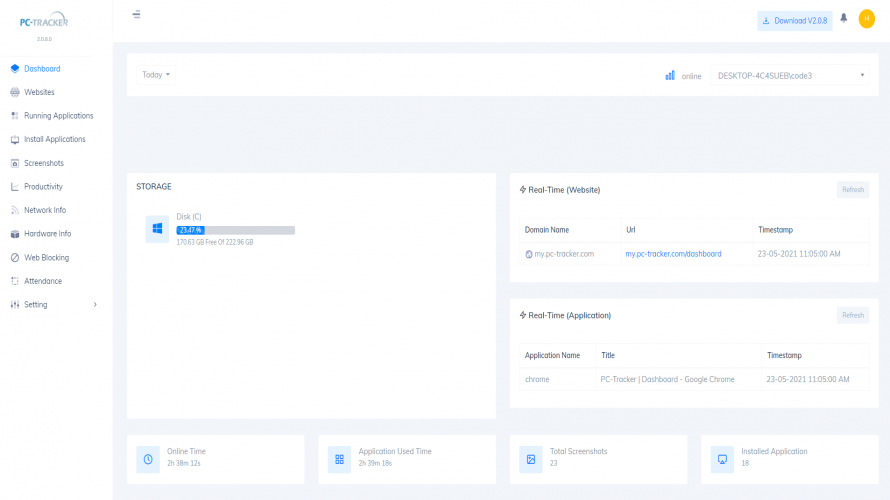Go to Websites in the sidebar
This screenshot has width=890, height=500.
point(39,92)
